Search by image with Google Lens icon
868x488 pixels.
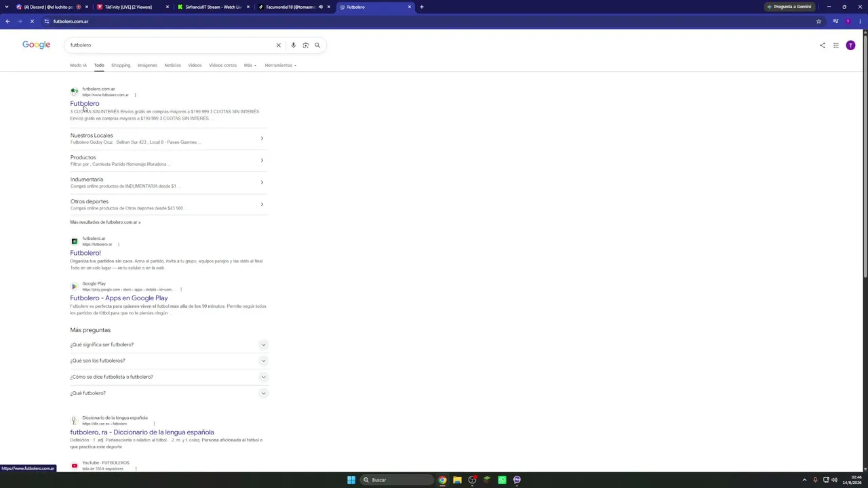305,45
